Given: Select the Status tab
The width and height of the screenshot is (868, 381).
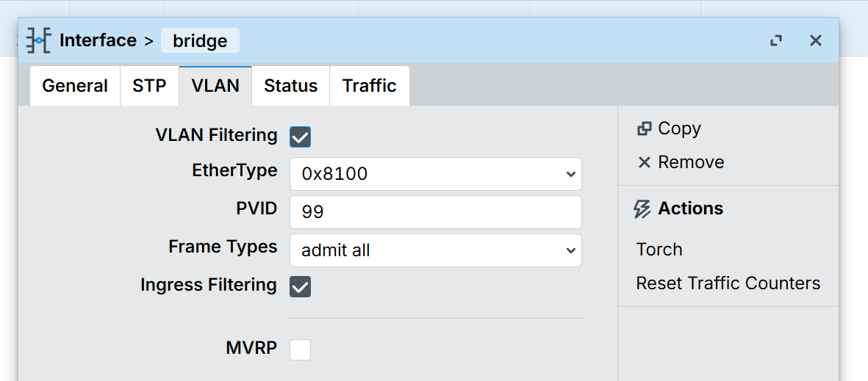Looking at the screenshot, I should pos(290,86).
